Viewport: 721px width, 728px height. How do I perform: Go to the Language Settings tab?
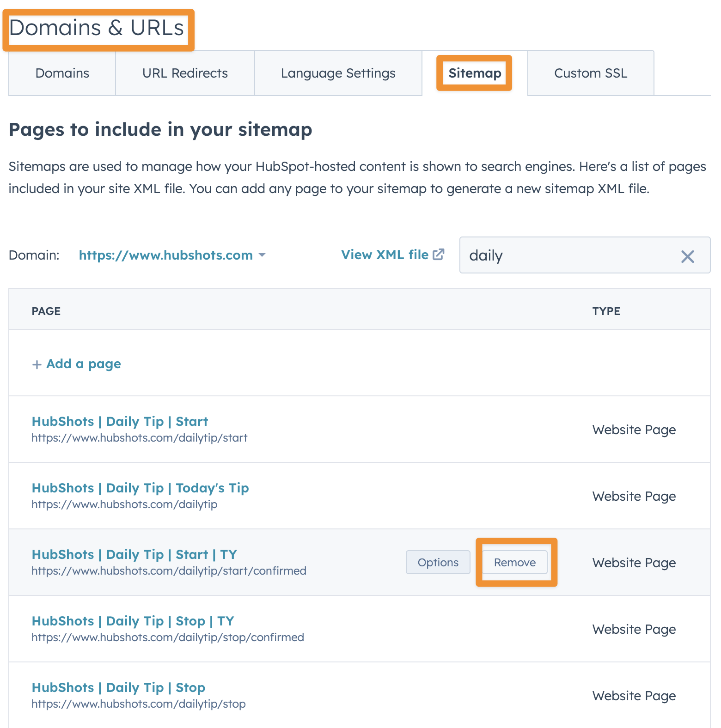tap(338, 73)
